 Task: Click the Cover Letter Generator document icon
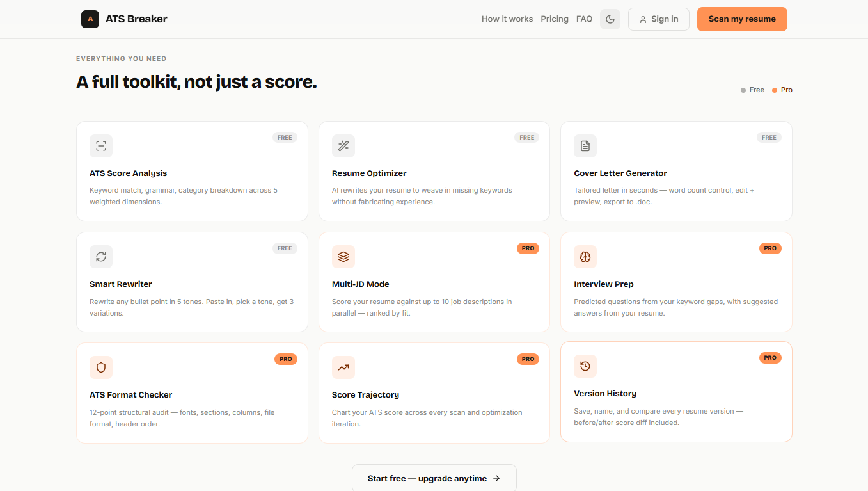point(585,146)
